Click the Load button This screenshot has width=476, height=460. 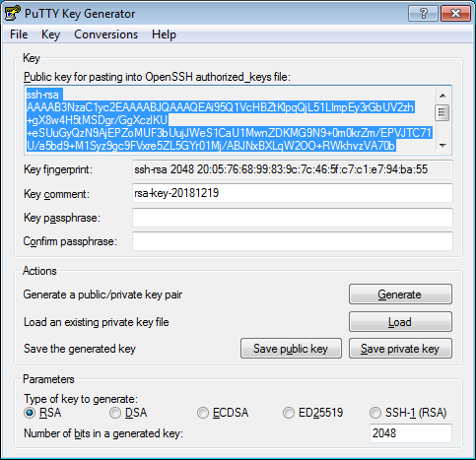pos(400,322)
